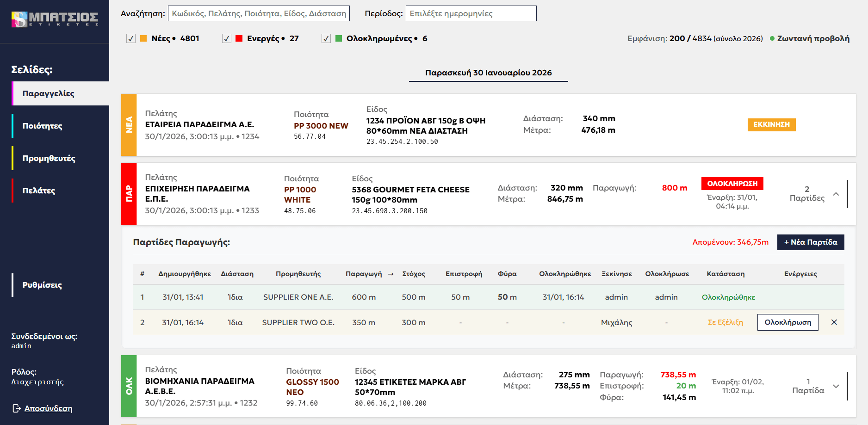Click the order search input field

click(259, 13)
